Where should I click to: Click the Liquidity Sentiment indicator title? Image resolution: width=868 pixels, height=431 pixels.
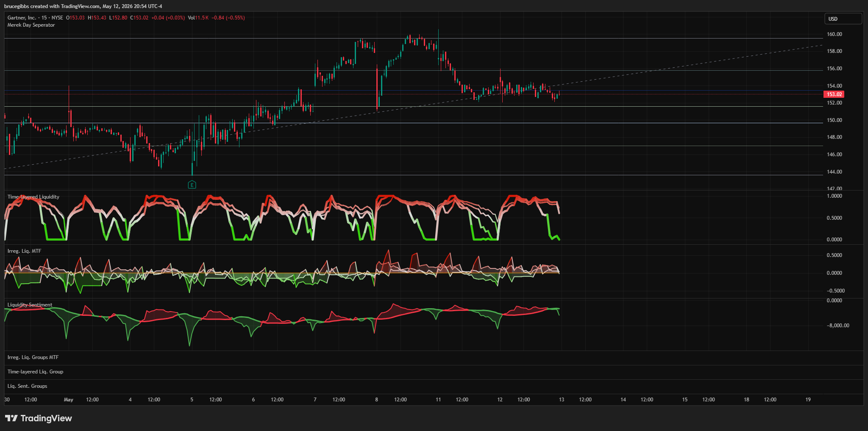pyautogui.click(x=30, y=305)
